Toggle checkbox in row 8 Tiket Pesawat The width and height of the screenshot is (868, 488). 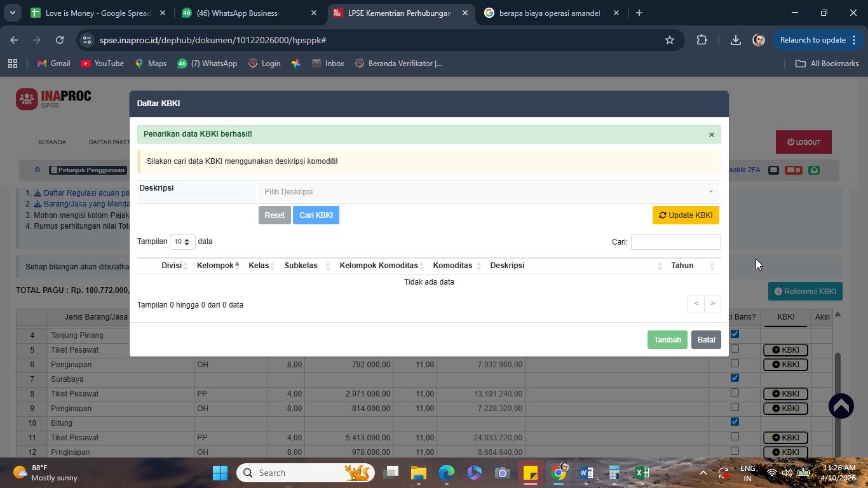735,393
